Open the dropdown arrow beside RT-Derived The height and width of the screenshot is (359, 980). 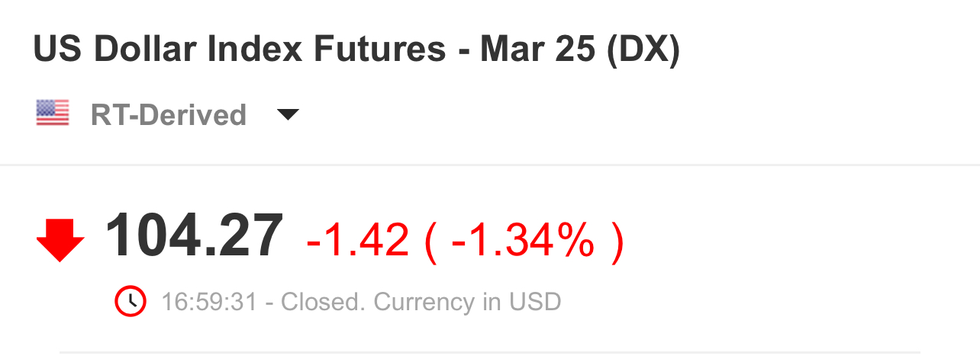[288, 115]
